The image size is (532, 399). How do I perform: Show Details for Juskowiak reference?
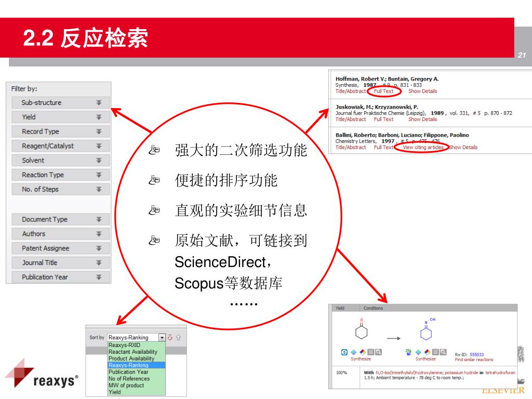point(423,119)
